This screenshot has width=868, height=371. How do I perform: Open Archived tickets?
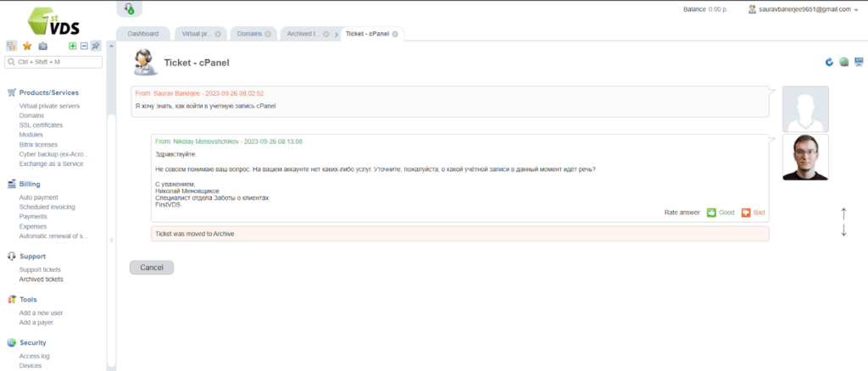(x=41, y=280)
